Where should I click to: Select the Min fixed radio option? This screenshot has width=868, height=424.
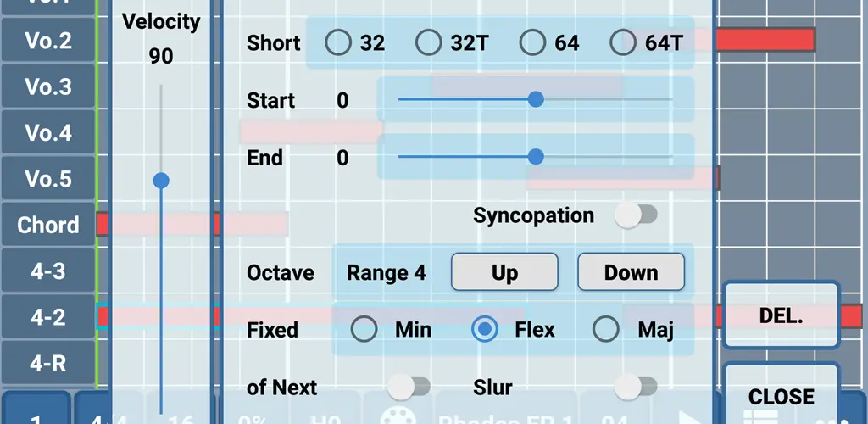point(364,329)
